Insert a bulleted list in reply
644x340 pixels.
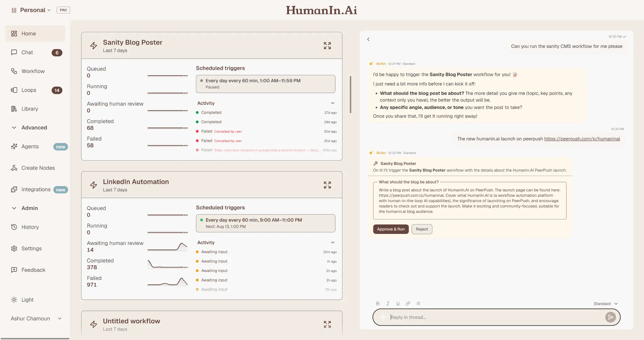[418, 303]
